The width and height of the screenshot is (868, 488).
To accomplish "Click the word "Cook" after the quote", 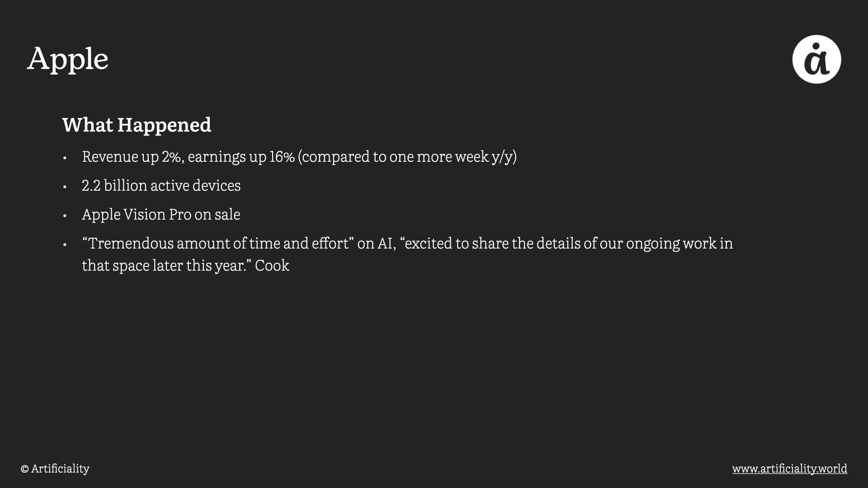I will tap(272, 266).
